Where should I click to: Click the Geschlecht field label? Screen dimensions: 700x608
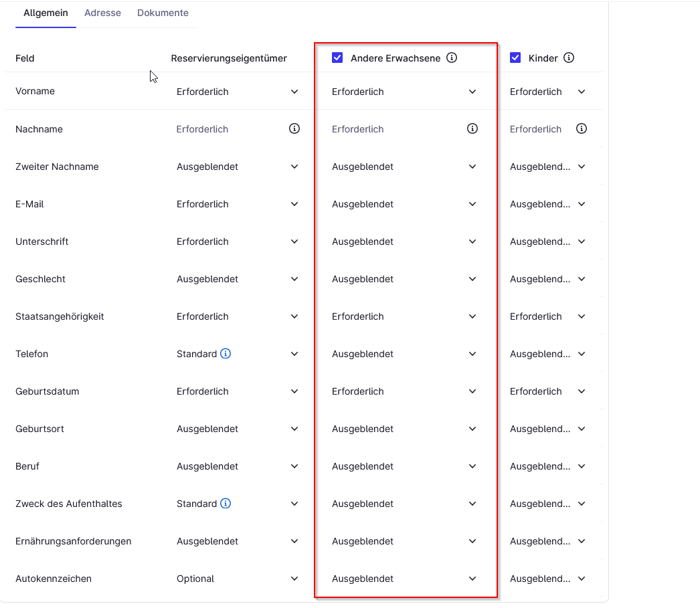[41, 279]
